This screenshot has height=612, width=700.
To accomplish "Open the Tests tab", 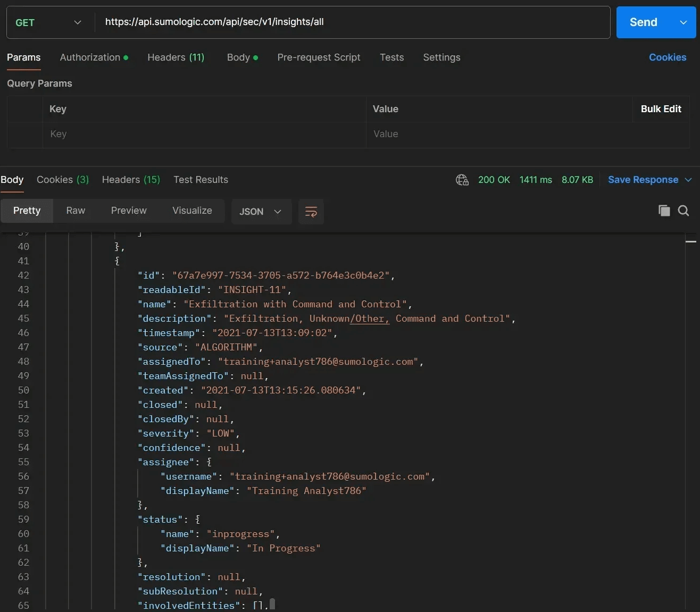I will 391,57.
